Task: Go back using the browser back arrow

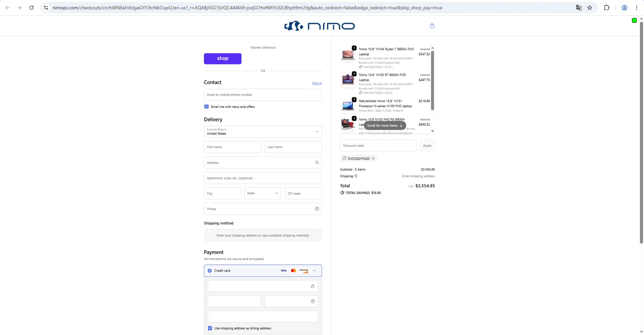Action: coord(7,8)
